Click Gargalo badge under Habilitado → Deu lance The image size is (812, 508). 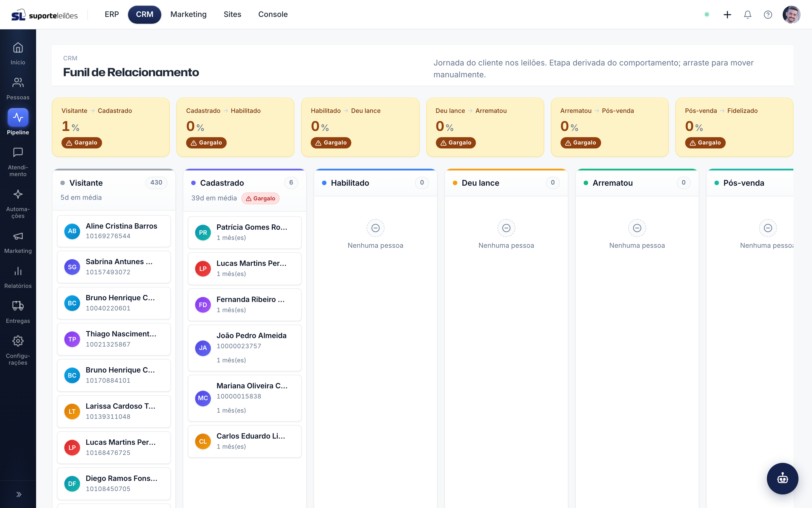tap(331, 143)
